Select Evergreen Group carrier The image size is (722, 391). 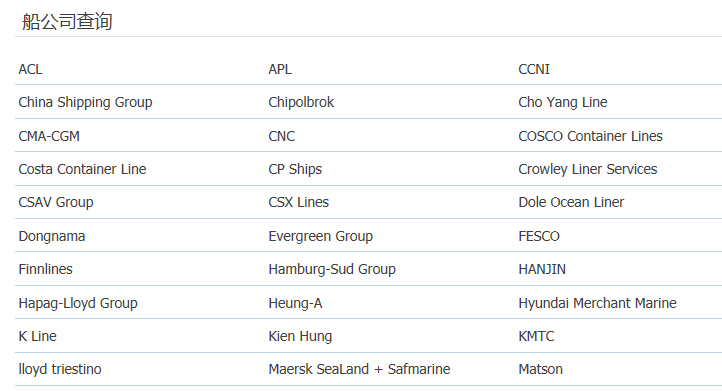click(x=320, y=237)
